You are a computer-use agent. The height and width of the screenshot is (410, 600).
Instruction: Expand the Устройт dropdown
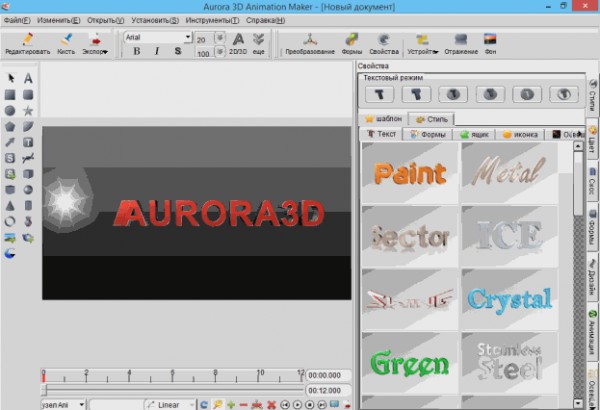coord(435,52)
